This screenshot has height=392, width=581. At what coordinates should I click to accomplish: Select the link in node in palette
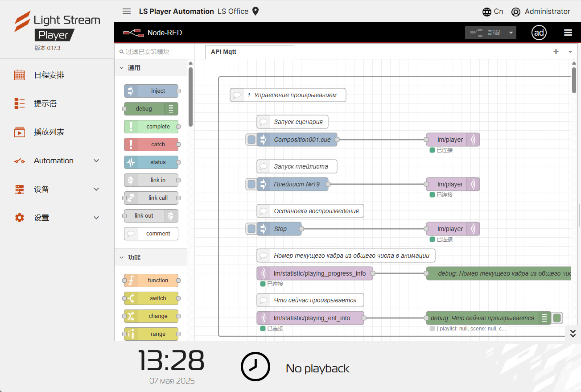click(x=151, y=180)
